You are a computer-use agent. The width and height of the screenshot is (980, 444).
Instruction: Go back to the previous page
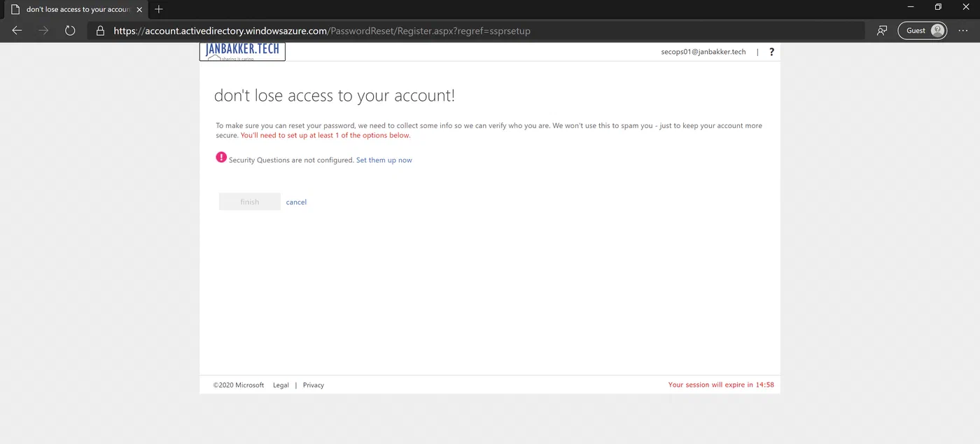(17, 31)
